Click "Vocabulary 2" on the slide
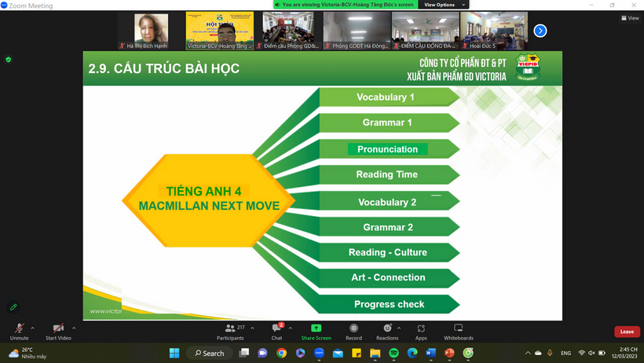This screenshot has height=363, width=644. coord(387,202)
